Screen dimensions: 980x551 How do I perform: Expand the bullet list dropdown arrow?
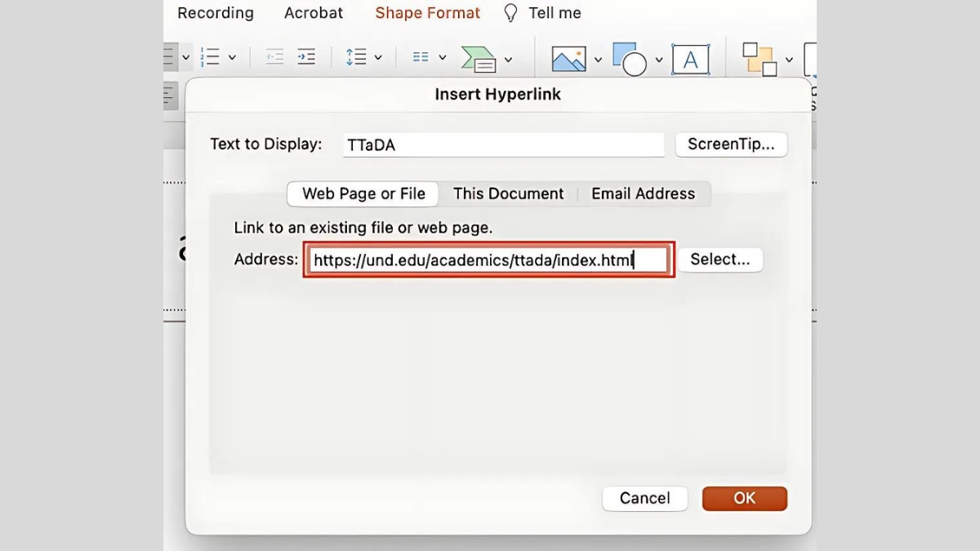click(185, 58)
